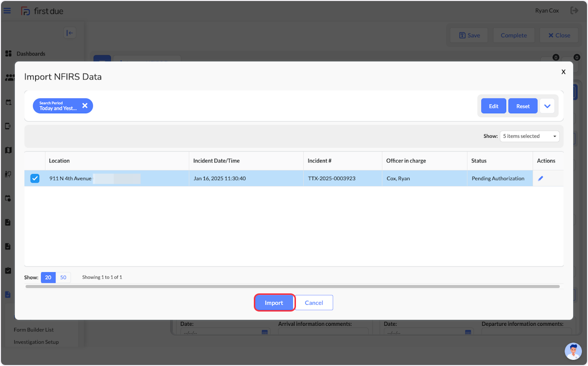Select the 'Pending Authorization' status cell
Image resolution: width=588 pixels, height=366 pixels.
tap(500, 179)
